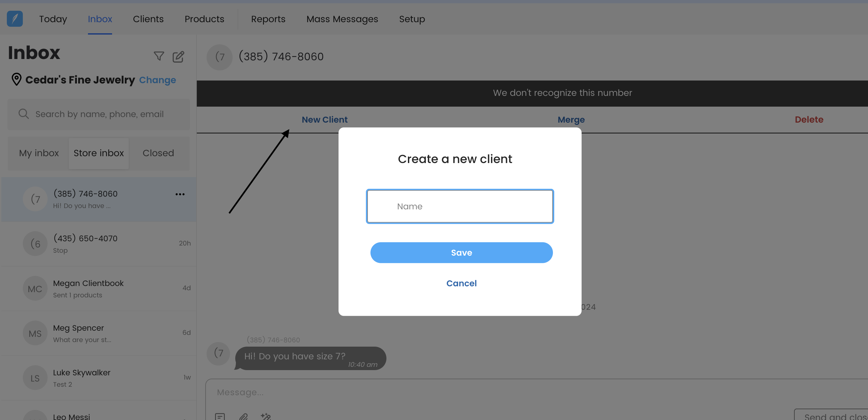Click the AI magic wand icon
Screen dimensions: 868x420
[266, 417]
